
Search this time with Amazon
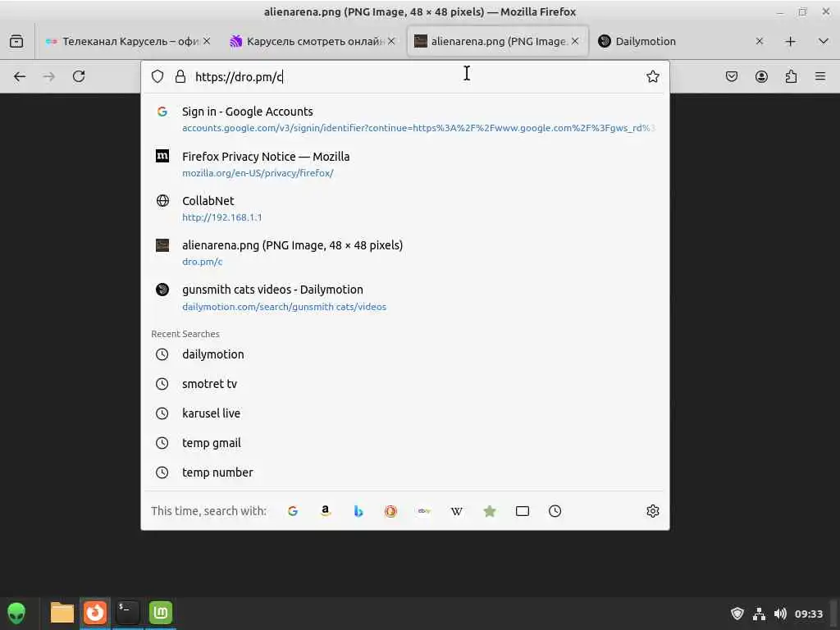point(325,511)
